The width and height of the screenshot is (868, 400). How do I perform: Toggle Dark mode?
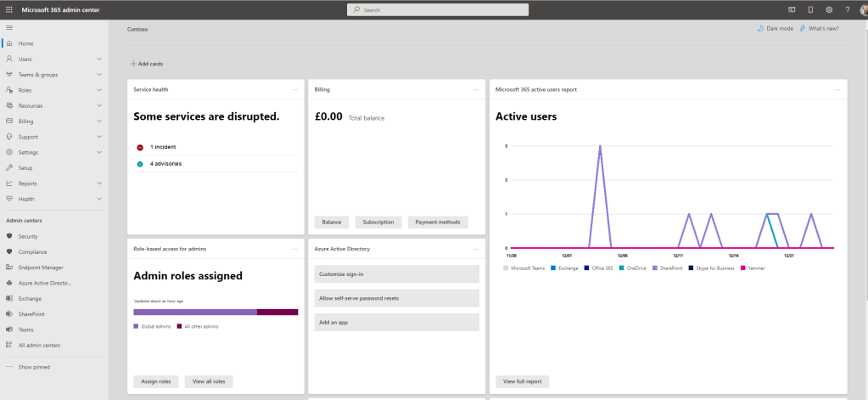coord(776,28)
